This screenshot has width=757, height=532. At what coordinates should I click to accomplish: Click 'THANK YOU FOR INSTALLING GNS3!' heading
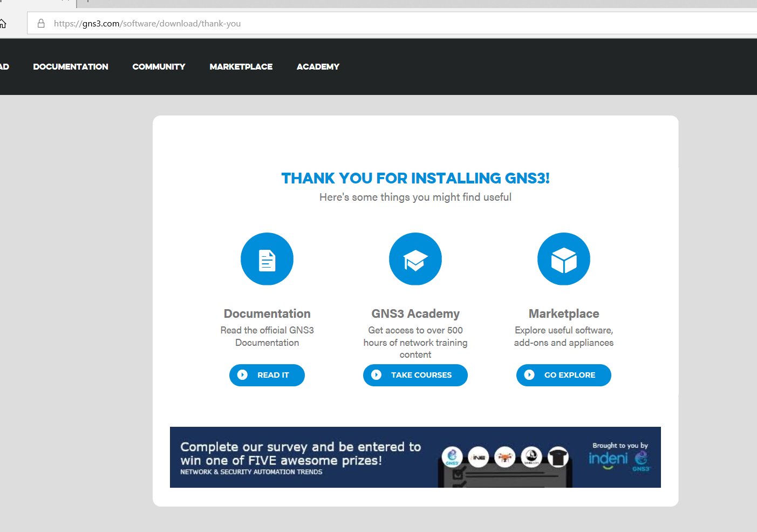415,178
